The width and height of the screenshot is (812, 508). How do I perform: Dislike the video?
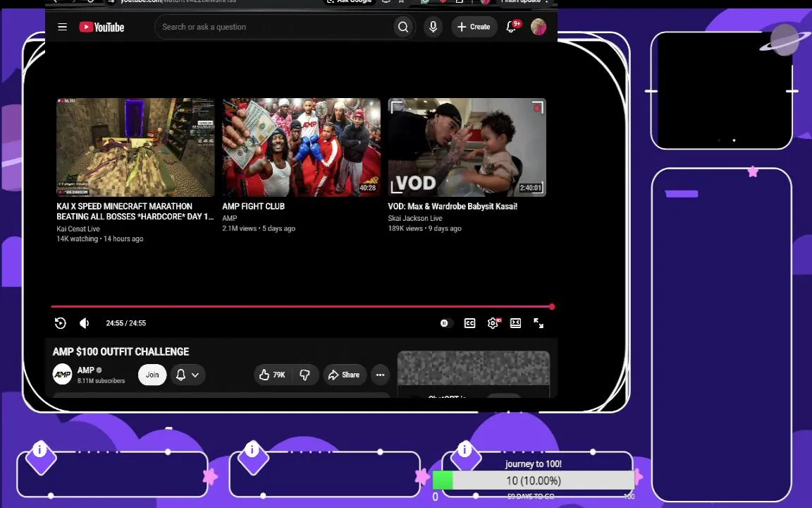[x=305, y=375]
